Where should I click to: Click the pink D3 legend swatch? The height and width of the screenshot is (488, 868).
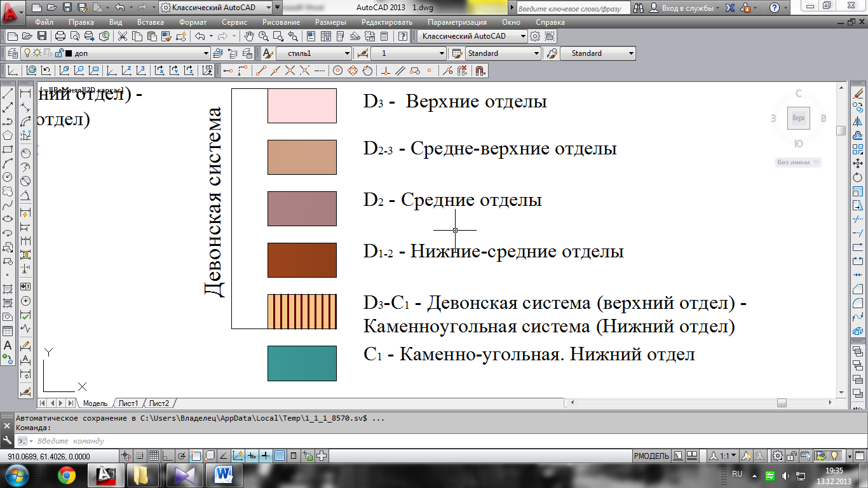click(302, 105)
